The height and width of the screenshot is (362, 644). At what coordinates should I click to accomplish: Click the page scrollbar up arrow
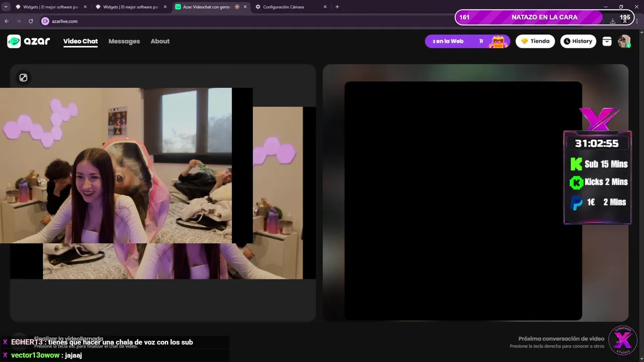[x=641, y=32]
